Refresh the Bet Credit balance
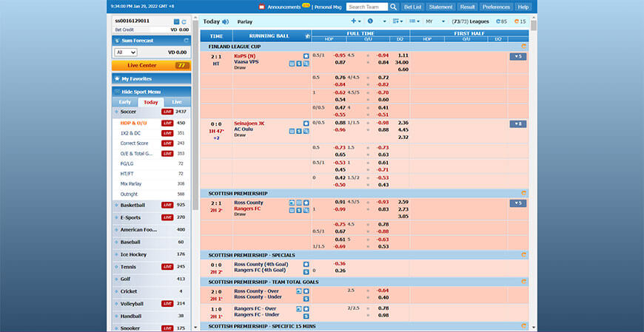This screenshot has height=332, width=644. point(184,21)
